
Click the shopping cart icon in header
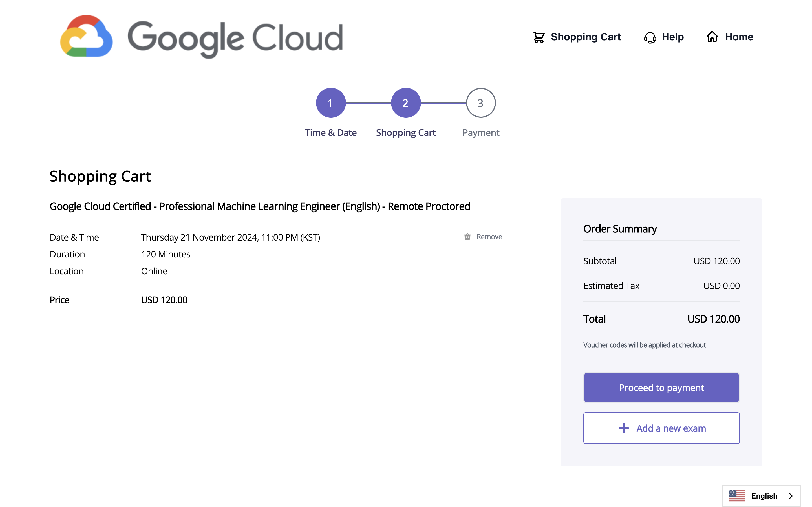click(x=539, y=37)
